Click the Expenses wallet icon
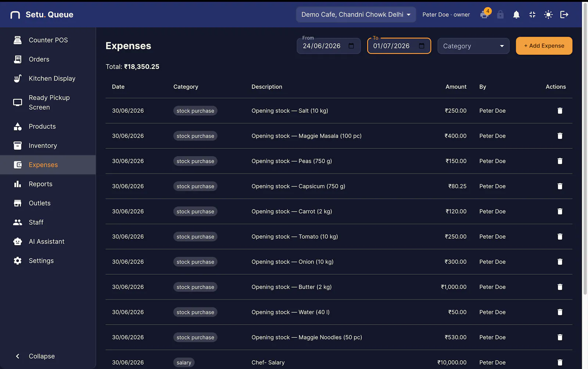 18,165
